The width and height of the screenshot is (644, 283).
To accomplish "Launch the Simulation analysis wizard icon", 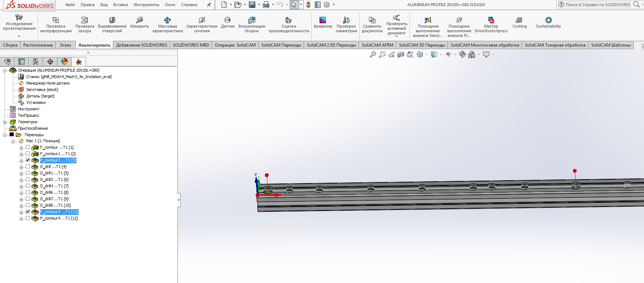I will 428,20.
